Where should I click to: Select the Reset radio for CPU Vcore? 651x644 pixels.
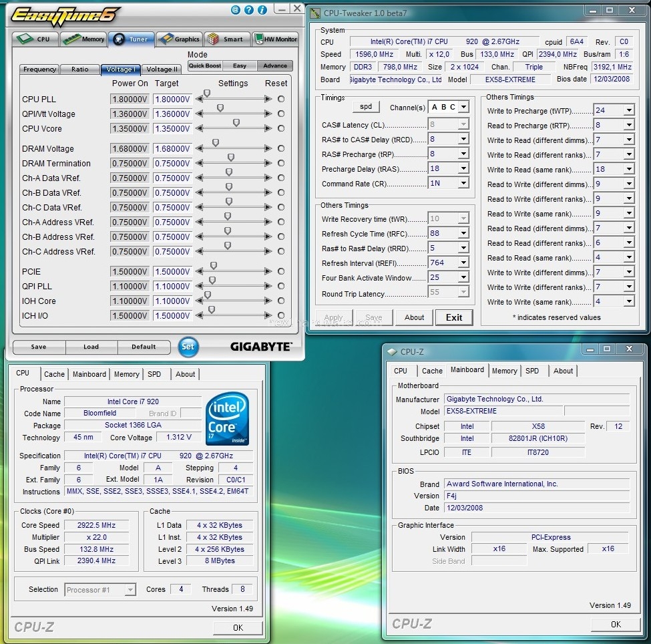[281, 129]
